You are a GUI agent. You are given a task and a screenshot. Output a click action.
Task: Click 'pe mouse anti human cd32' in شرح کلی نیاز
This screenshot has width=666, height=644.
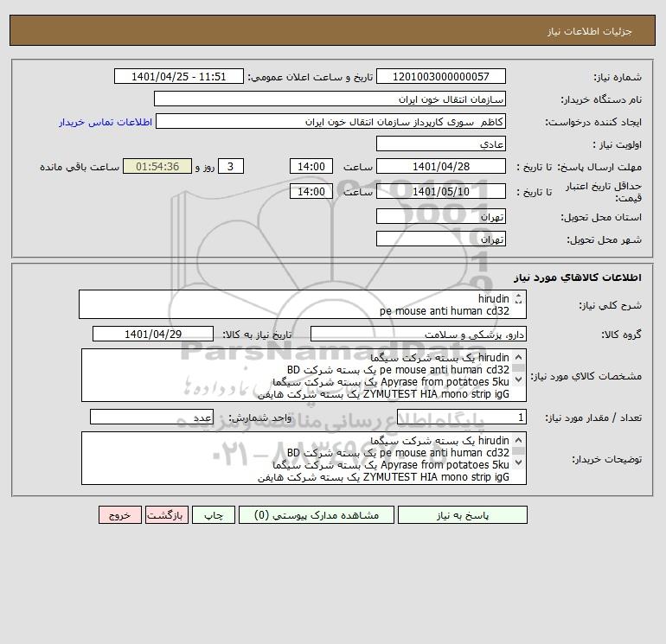pyautogui.click(x=445, y=311)
